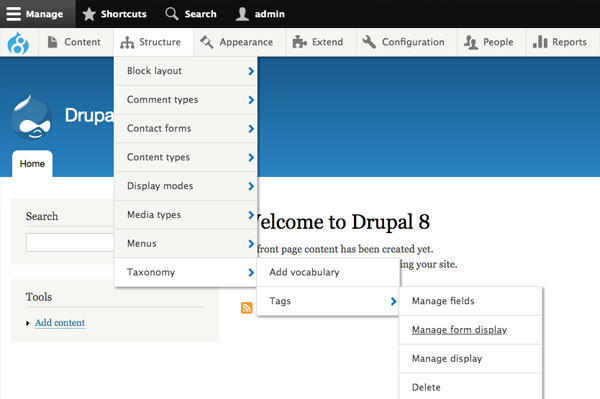The height and width of the screenshot is (399, 600).
Task: Click Manage form display link
Action: 459,330
